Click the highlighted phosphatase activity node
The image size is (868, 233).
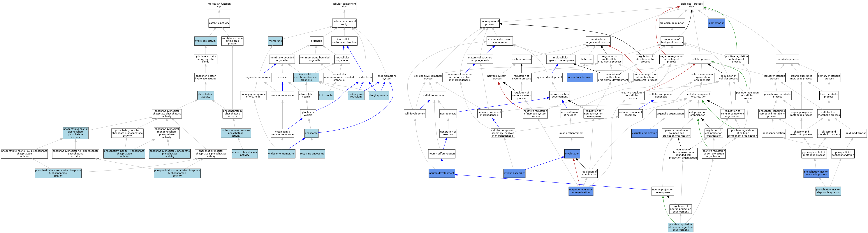(x=206, y=95)
